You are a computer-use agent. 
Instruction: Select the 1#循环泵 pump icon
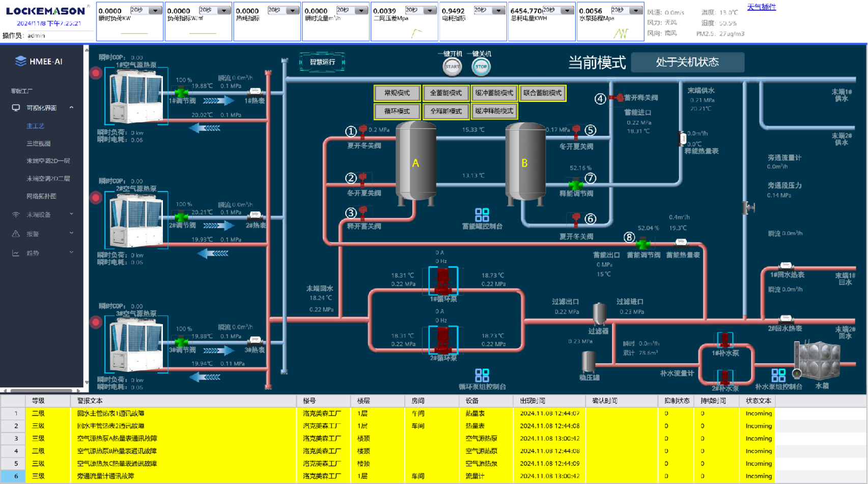coord(443,281)
